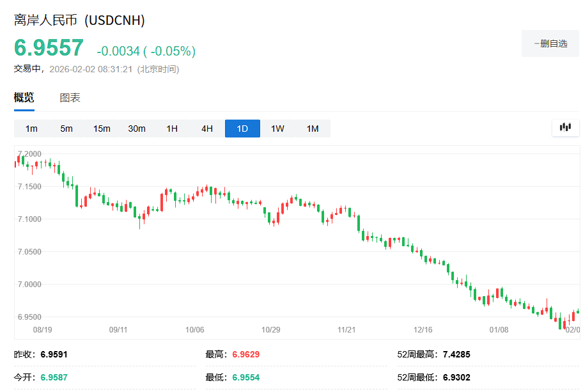This screenshot has width=583, height=392.
Task: Click the 删自选 watchlist button
Action: pos(550,43)
